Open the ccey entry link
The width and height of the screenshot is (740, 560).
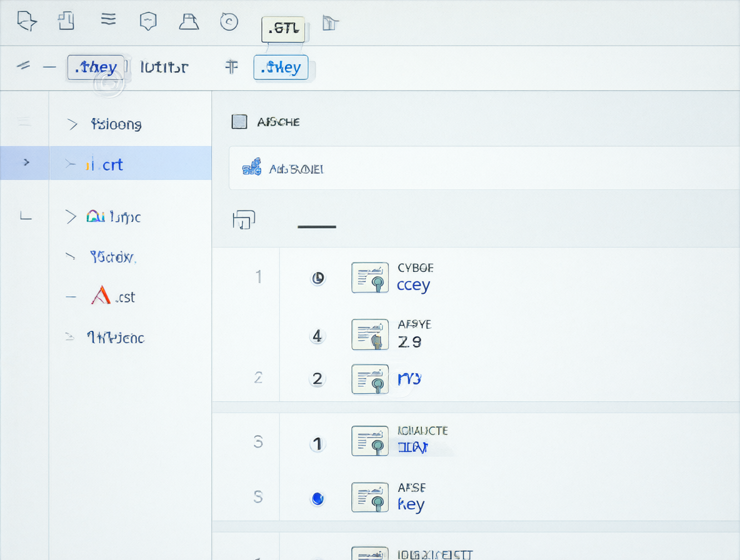(413, 286)
